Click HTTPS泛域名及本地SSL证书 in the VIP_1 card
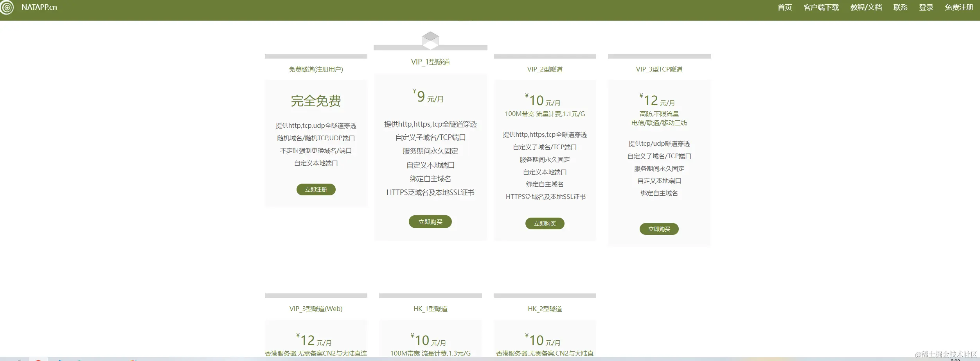Viewport: 980px width, 361px height. click(x=430, y=192)
